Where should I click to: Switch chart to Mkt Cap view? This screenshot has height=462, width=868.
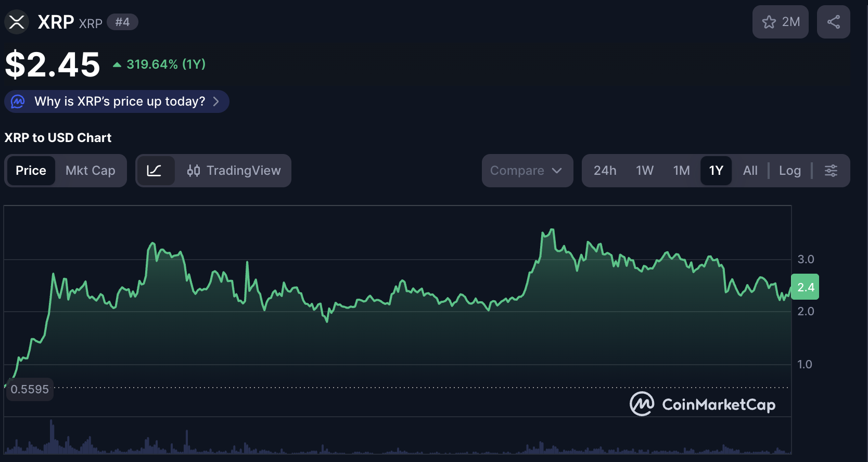pyautogui.click(x=91, y=171)
